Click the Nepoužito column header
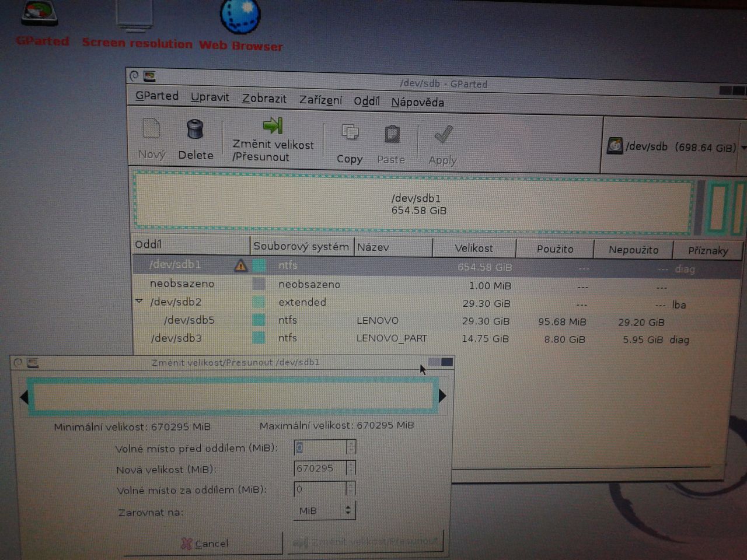Screen dimensions: 747x560 tap(633, 250)
